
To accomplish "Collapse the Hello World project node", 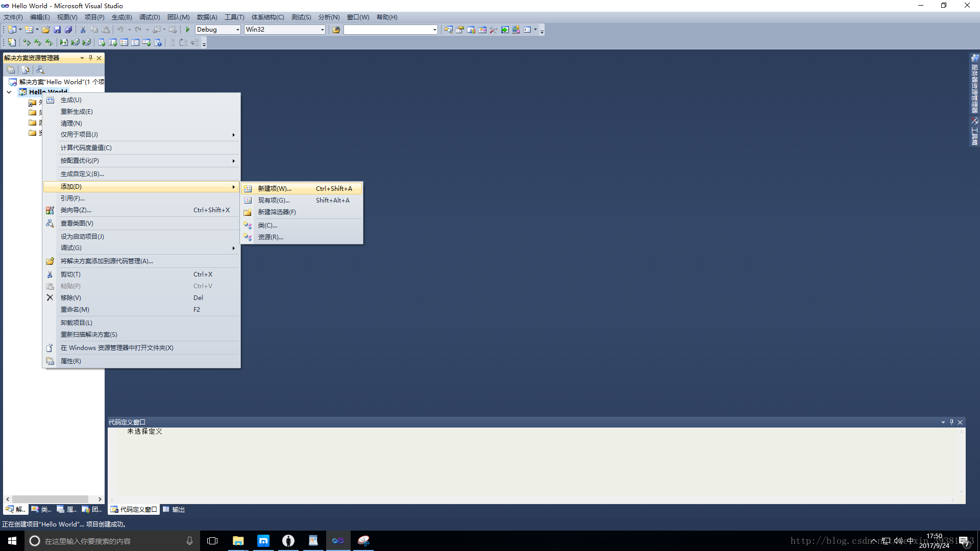I will click(x=9, y=92).
